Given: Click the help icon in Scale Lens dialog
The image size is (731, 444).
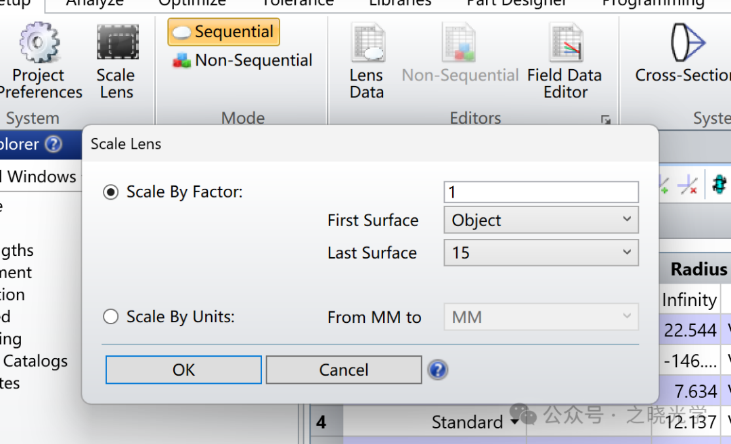Looking at the screenshot, I should pos(437,370).
